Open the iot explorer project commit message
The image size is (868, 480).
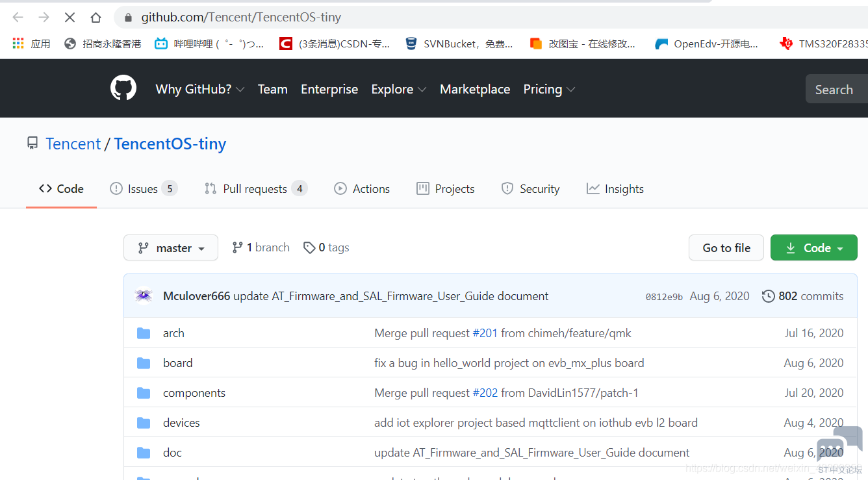536,423
